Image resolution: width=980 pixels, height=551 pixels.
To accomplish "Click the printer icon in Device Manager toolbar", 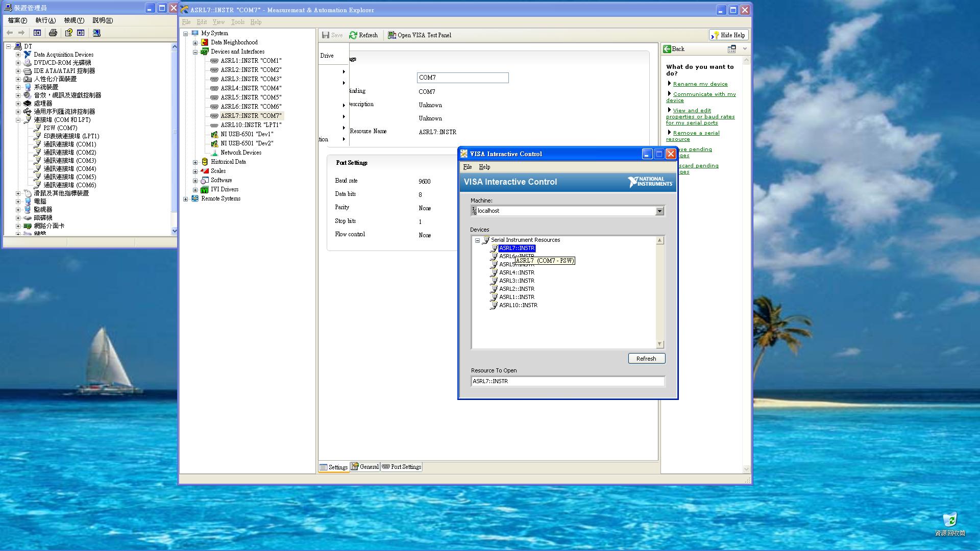I will (53, 33).
